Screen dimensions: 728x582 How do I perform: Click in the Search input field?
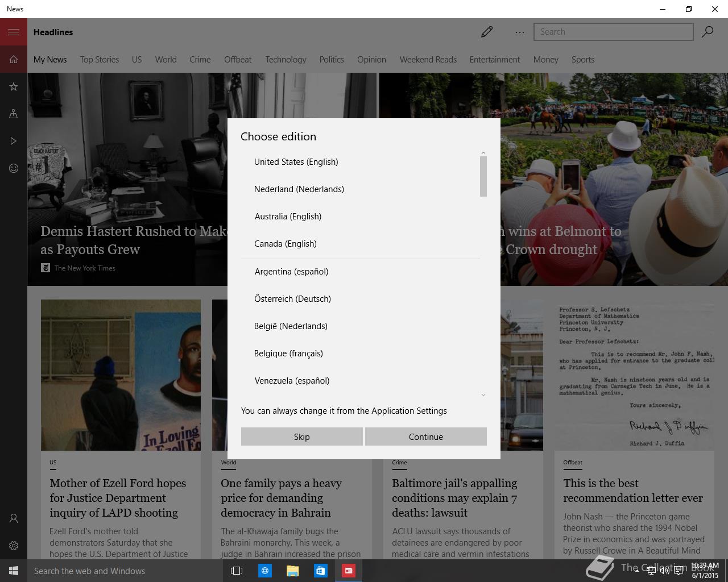coord(613,32)
